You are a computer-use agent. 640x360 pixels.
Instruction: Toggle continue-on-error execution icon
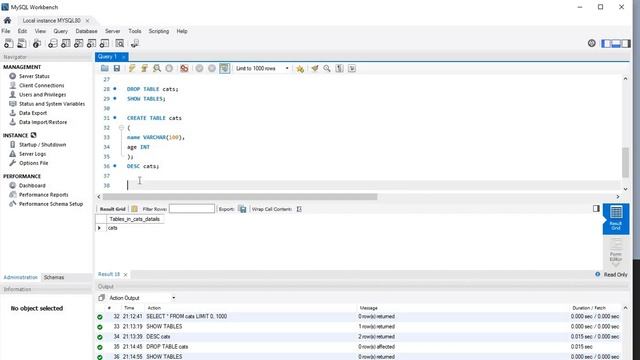184,69
